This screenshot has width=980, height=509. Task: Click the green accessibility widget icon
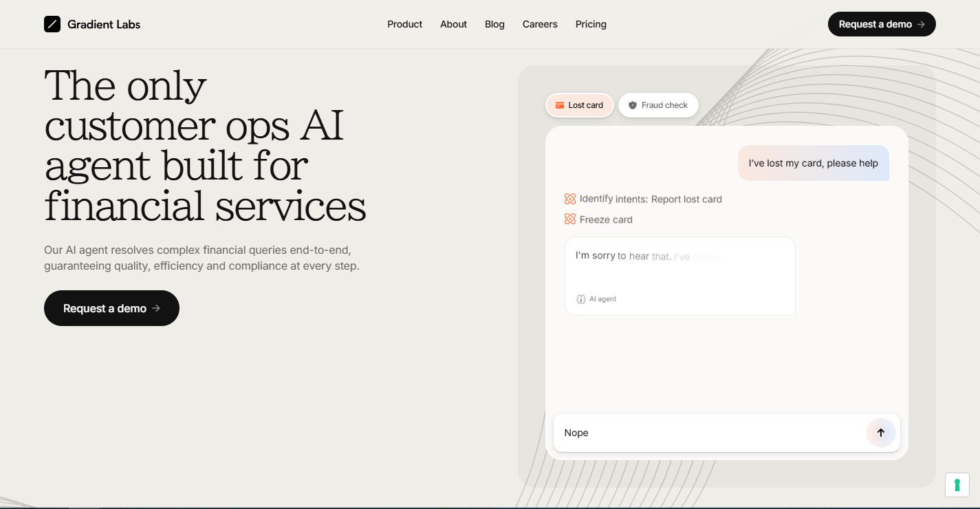[957, 485]
